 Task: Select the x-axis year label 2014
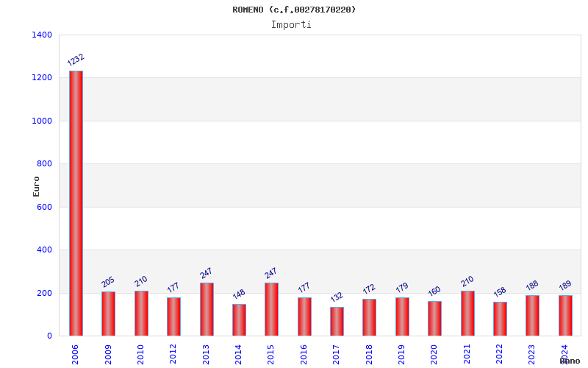238,355
